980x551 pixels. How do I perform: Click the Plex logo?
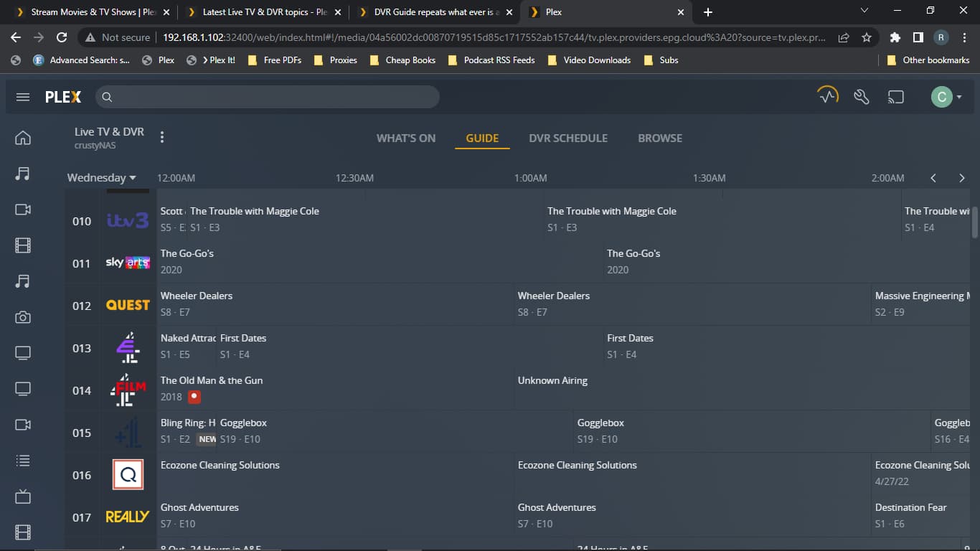63,97
